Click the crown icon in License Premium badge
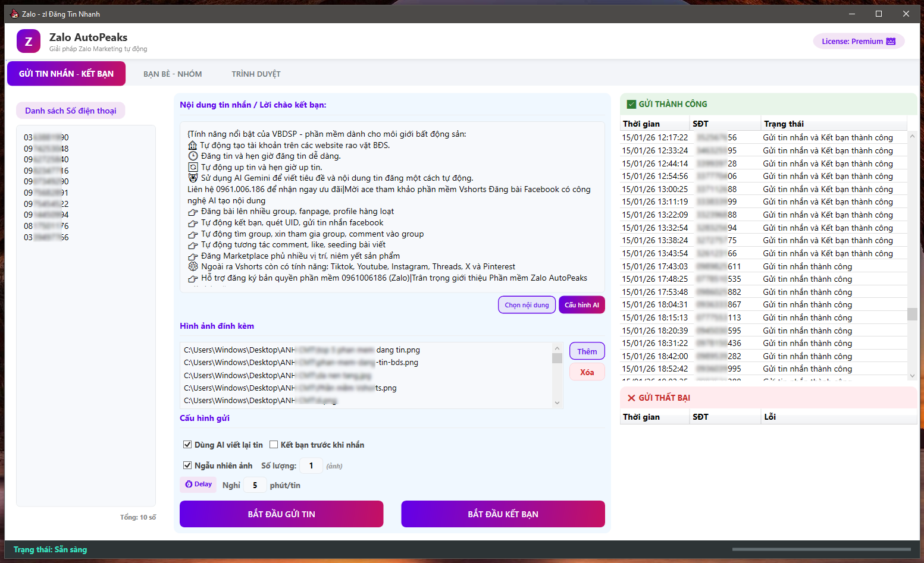This screenshot has height=563, width=924. [891, 42]
